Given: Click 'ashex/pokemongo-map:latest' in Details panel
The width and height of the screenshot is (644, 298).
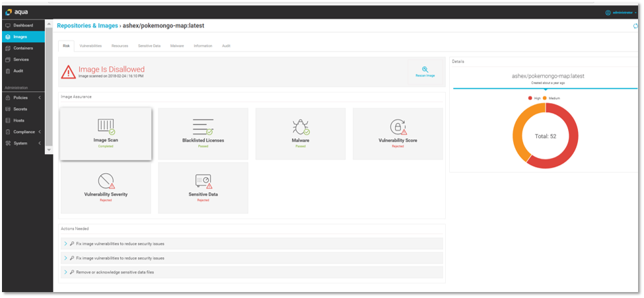Looking at the screenshot, I should coord(548,76).
